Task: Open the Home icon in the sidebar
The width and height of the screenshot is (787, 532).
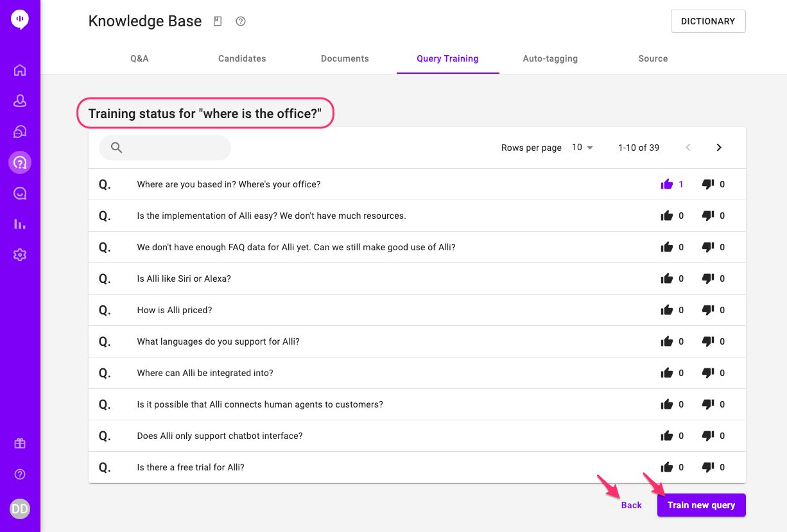Action: tap(20, 70)
